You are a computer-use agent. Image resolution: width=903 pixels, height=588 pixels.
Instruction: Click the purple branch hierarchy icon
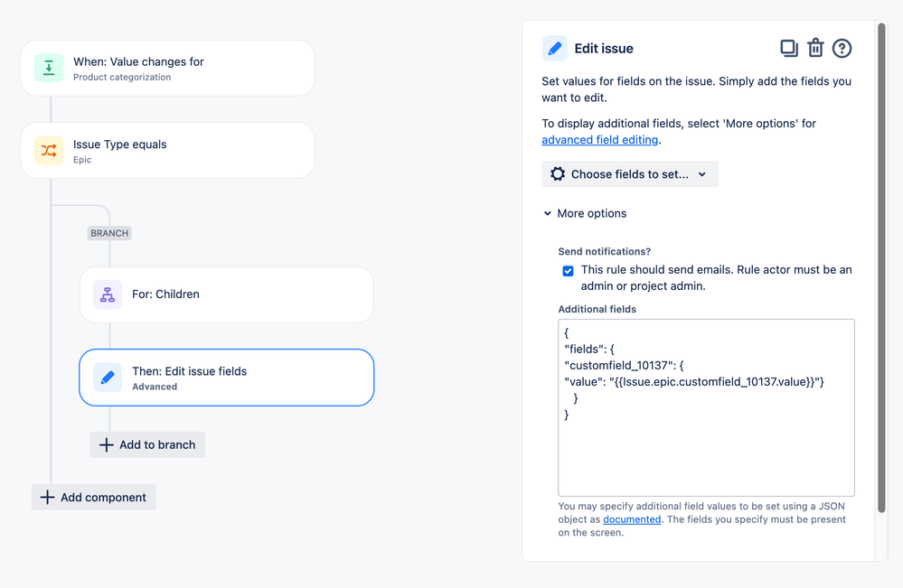[108, 294]
